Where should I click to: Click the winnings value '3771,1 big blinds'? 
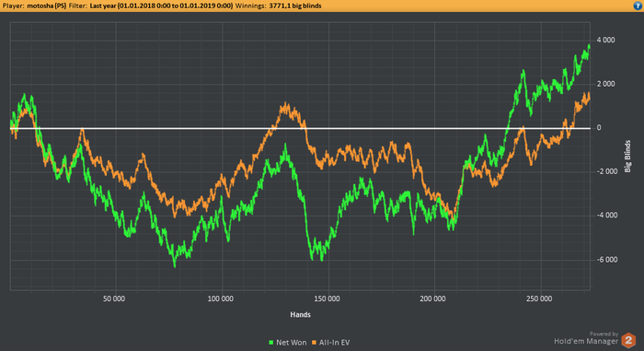(295, 6)
